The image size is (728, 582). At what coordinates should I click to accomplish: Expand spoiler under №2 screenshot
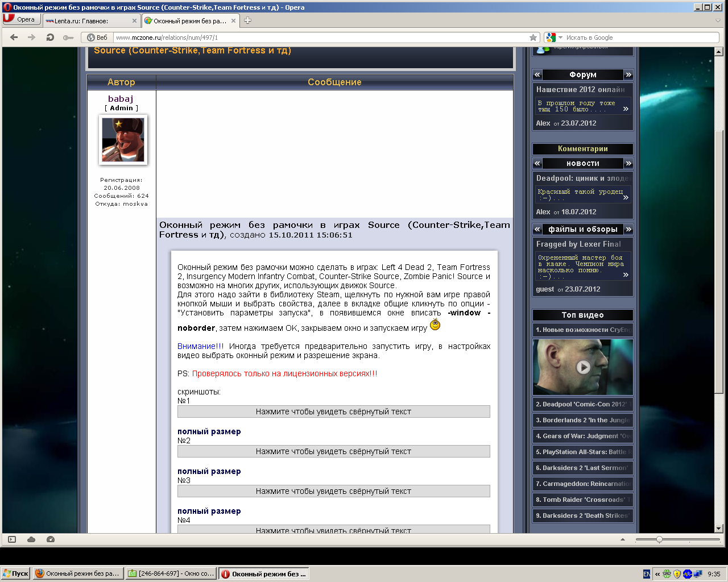click(333, 451)
